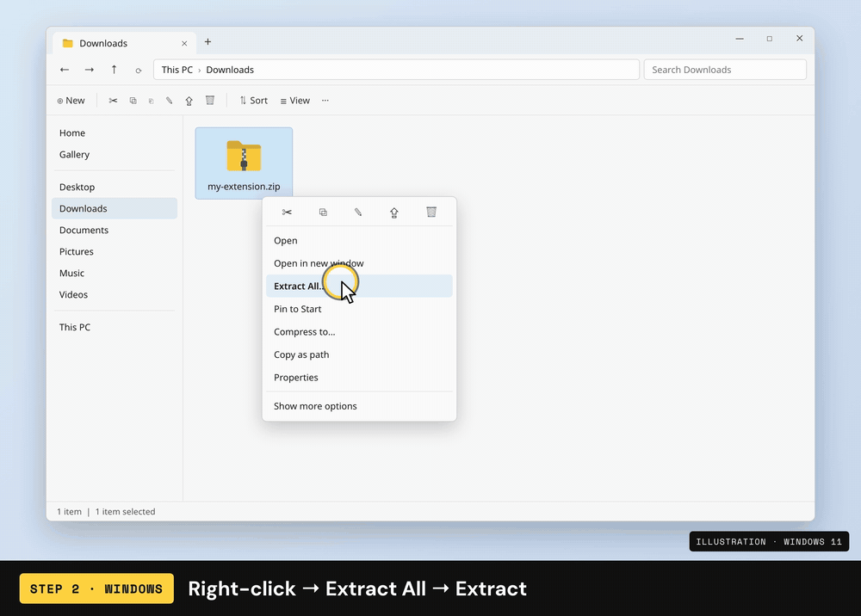Open Pictures in sidebar
Screen dimensions: 861x616
(x=115, y=251)
